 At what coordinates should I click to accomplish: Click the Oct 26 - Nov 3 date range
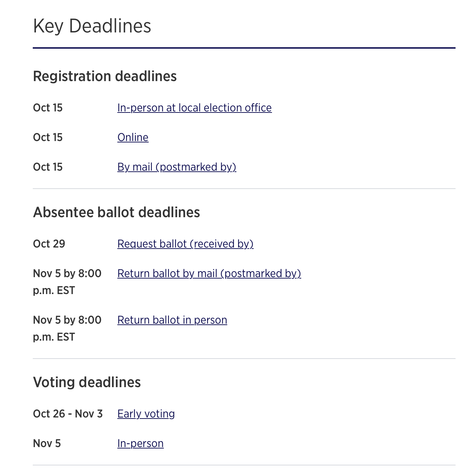[68, 414]
